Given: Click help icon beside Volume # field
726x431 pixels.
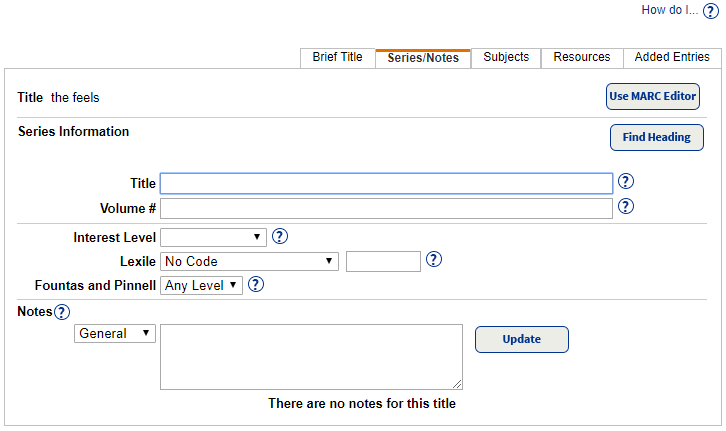Looking at the screenshot, I should pos(627,207).
